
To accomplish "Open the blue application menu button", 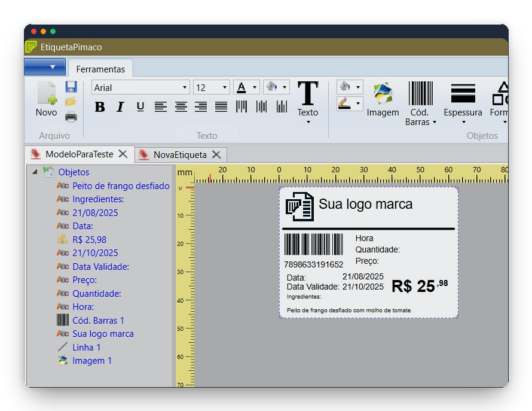I will point(45,67).
